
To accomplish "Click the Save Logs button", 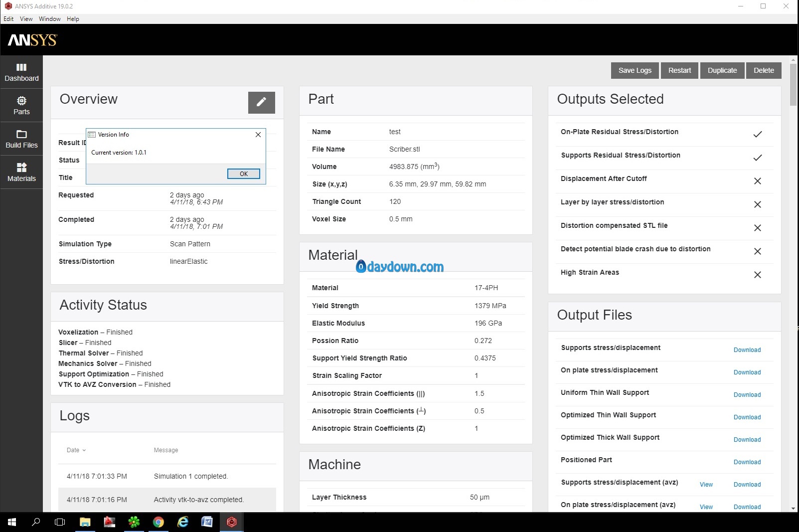I will click(x=635, y=70).
